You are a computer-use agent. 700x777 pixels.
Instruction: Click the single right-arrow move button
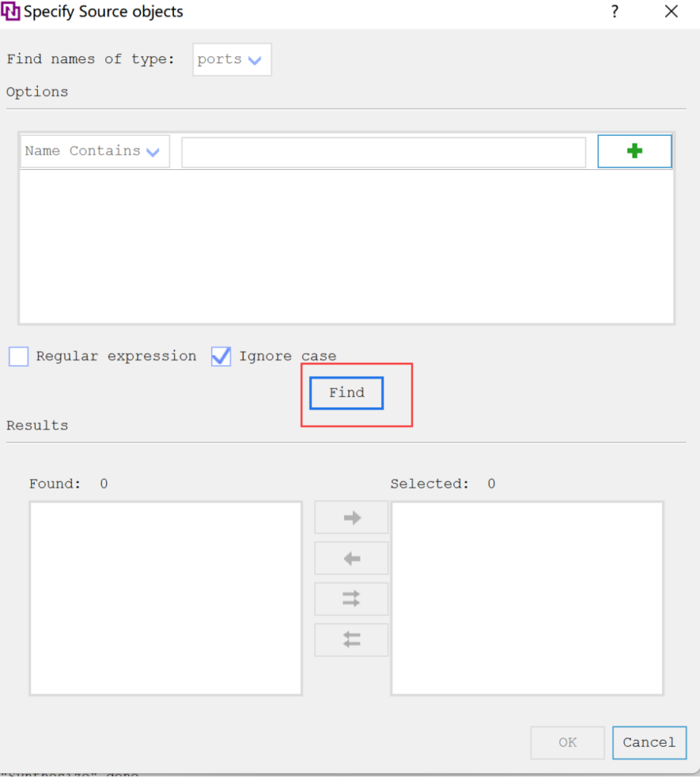click(352, 517)
